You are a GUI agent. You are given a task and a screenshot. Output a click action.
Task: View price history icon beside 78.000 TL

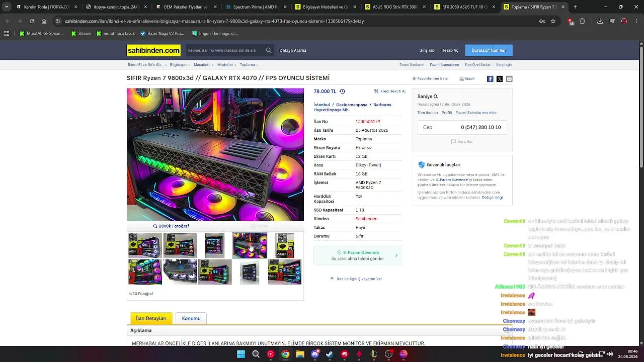(x=342, y=92)
